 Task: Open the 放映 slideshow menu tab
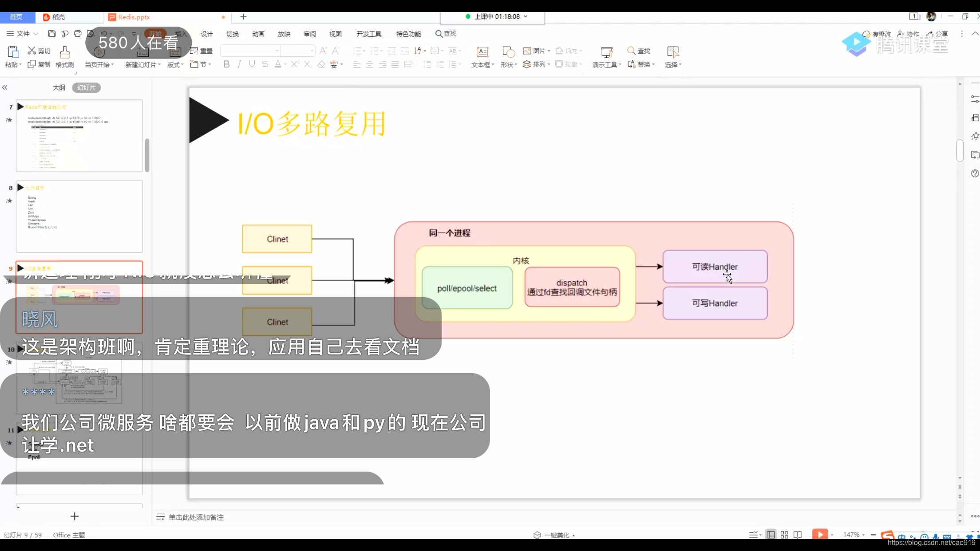pyautogui.click(x=284, y=34)
